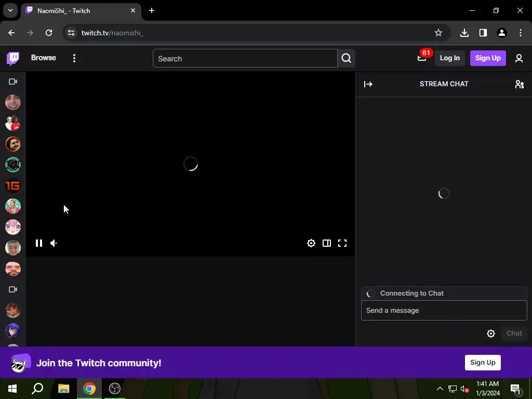Open the Windows Start menu
This screenshot has width=532, height=399.
tap(12, 389)
